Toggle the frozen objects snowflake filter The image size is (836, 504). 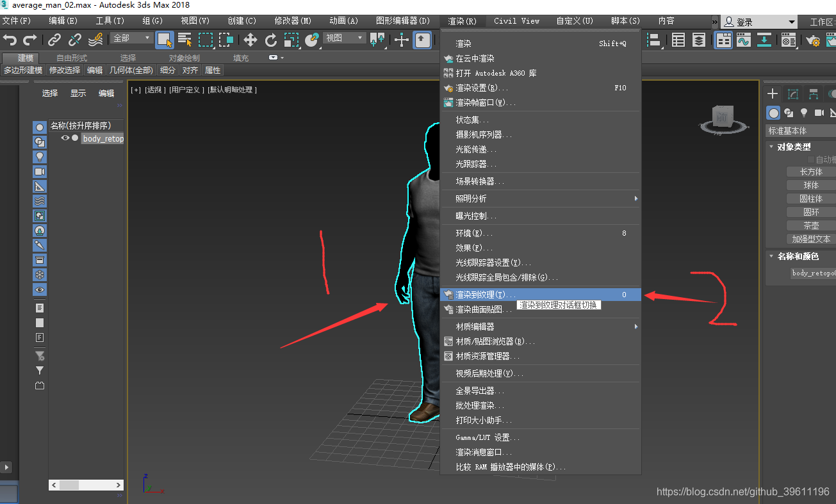pos(40,275)
